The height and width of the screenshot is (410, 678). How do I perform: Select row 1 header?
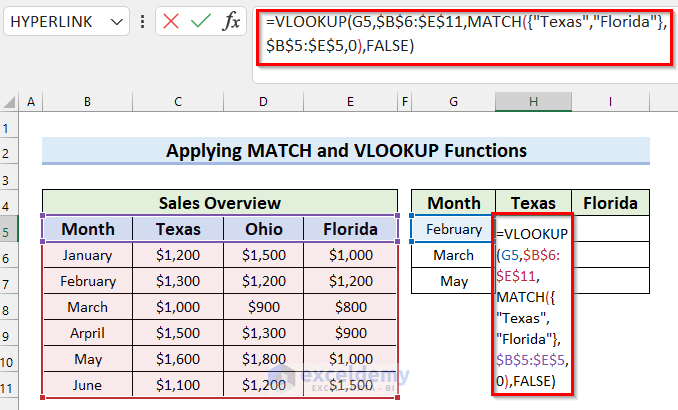(9, 125)
